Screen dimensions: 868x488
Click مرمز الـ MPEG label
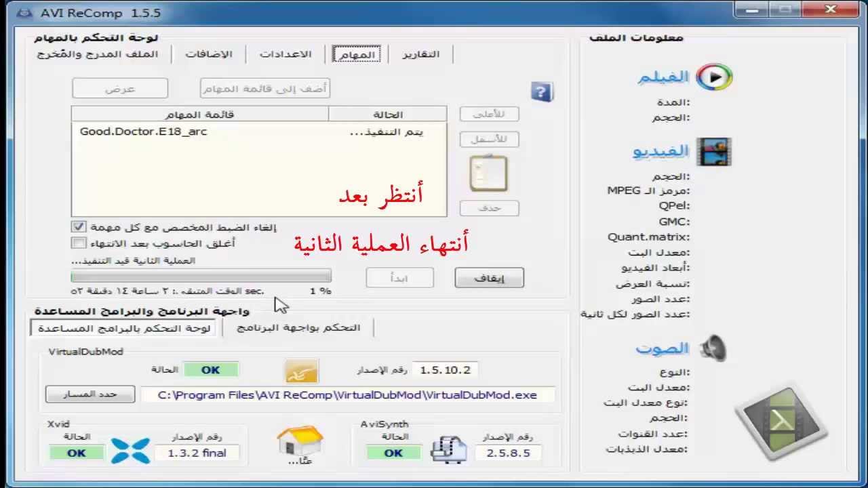point(649,190)
